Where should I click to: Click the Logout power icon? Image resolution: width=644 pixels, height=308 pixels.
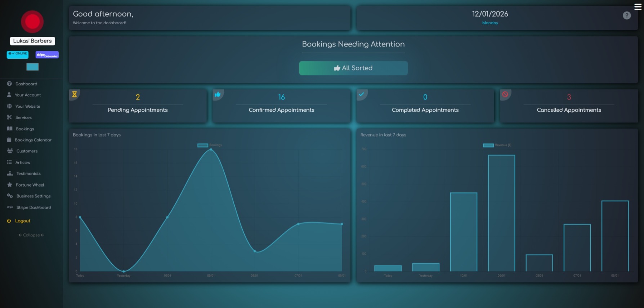(9, 221)
